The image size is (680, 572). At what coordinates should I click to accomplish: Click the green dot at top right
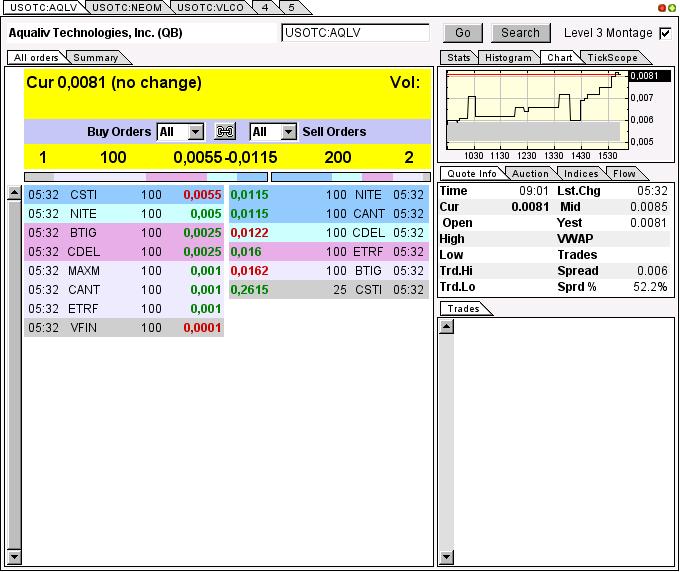(x=671, y=7)
